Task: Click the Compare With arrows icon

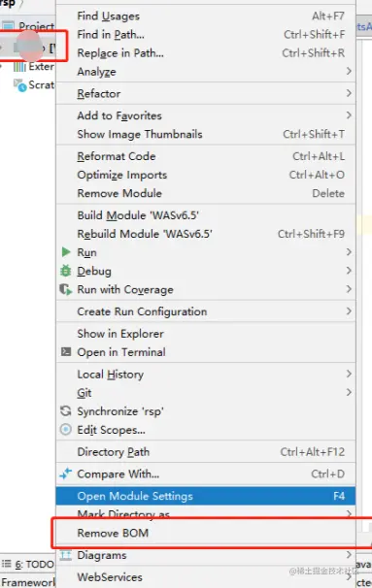Action: pos(66,474)
